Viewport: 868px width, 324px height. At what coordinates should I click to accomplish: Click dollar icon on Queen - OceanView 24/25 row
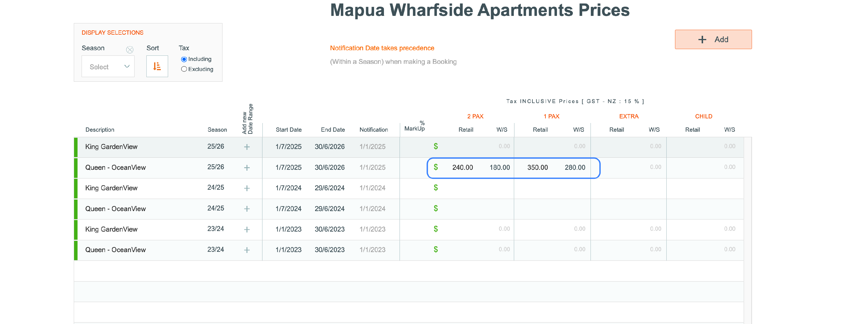(x=436, y=208)
